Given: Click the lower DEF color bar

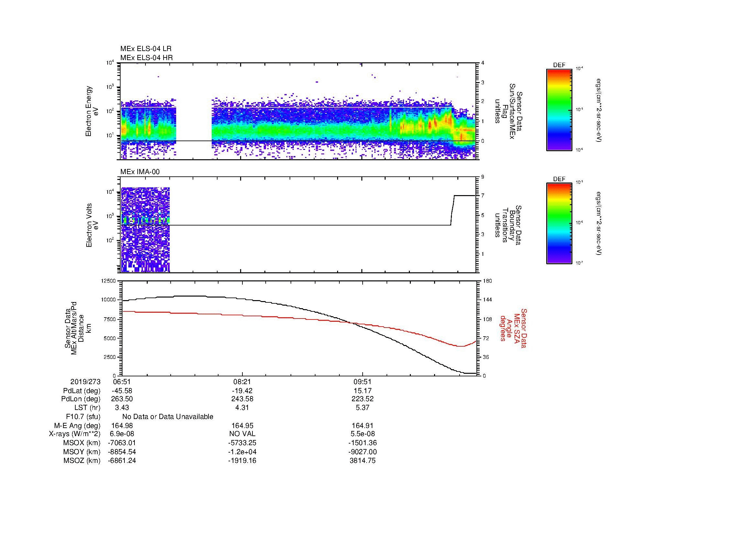Looking at the screenshot, I should point(559,224).
